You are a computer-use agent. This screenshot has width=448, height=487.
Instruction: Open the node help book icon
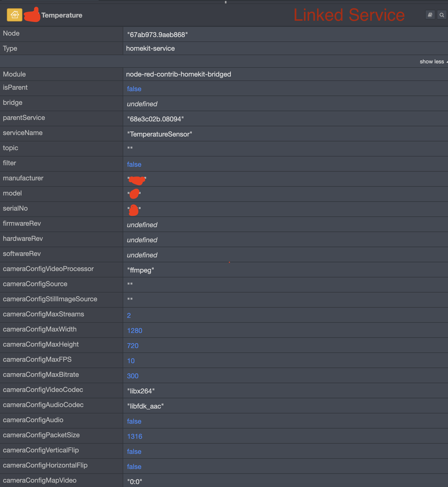[430, 15]
